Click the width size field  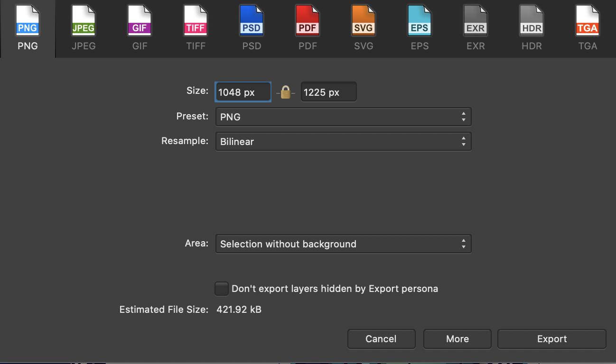(243, 92)
